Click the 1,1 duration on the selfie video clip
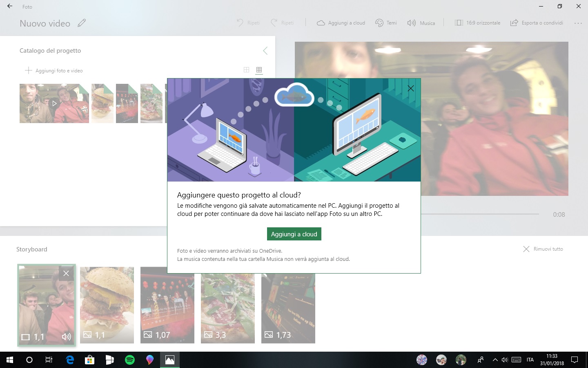 coord(39,337)
